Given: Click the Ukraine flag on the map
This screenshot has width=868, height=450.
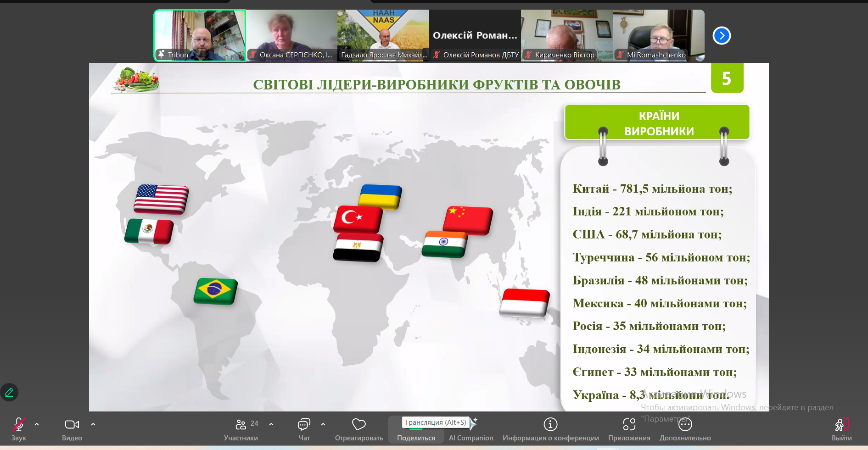Looking at the screenshot, I should click(x=380, y=197).
